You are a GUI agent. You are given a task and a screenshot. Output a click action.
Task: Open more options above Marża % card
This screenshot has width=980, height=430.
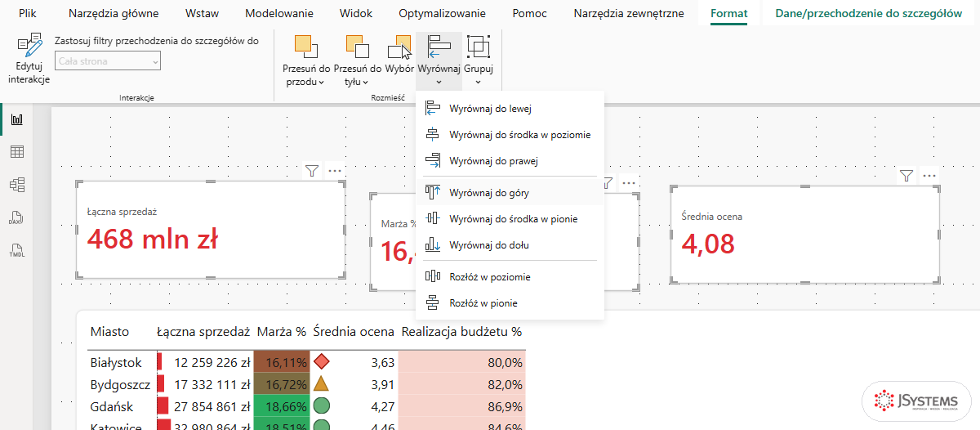[x=628, y=183]
